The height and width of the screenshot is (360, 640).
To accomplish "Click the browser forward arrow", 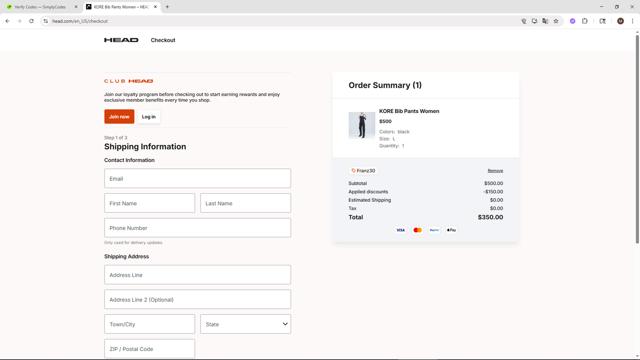I will [x=19, y=21].
